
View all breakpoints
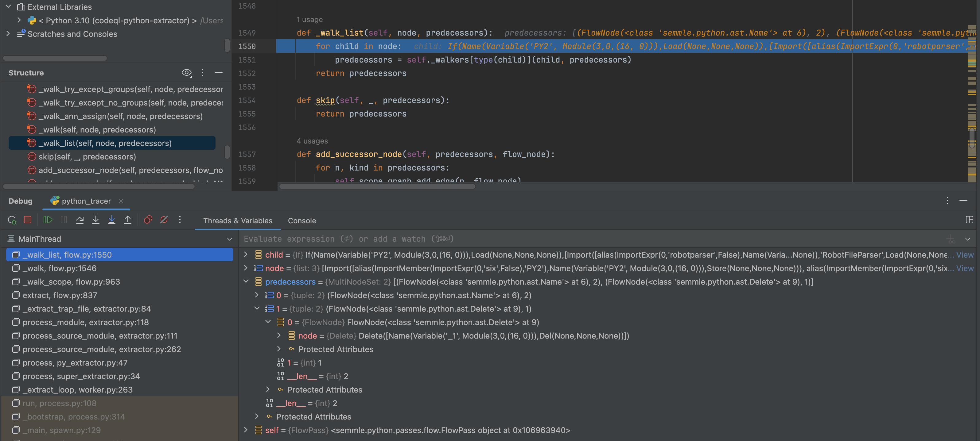point(148,220)
